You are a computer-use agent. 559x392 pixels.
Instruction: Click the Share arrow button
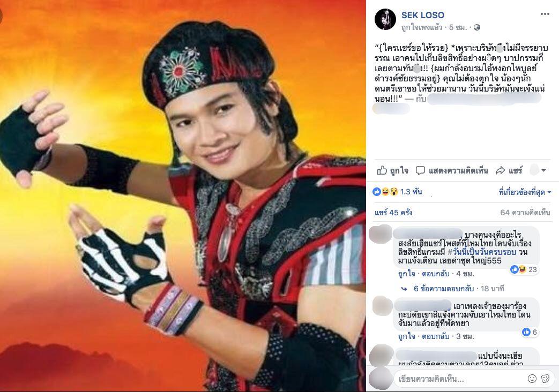(x=509, y=170)
